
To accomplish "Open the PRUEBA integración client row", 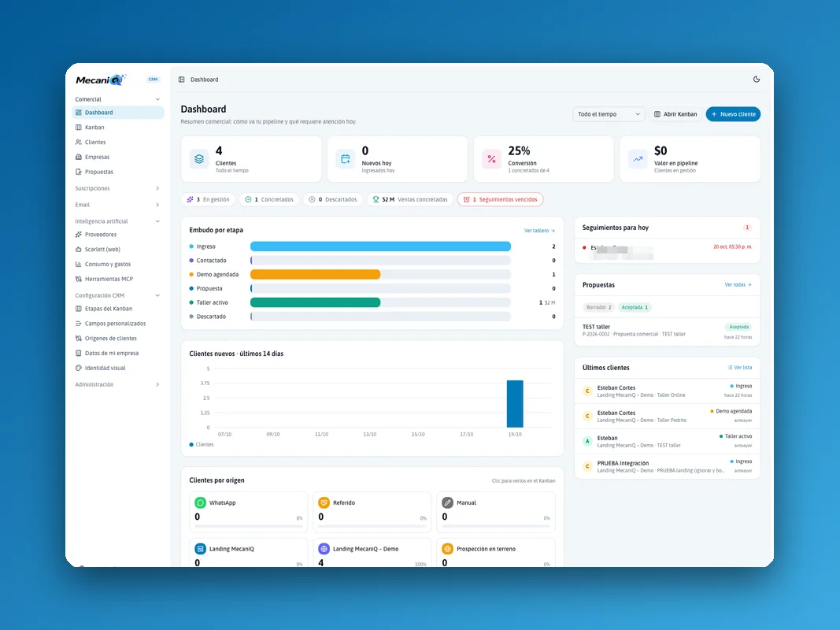I will coord(667,467).
